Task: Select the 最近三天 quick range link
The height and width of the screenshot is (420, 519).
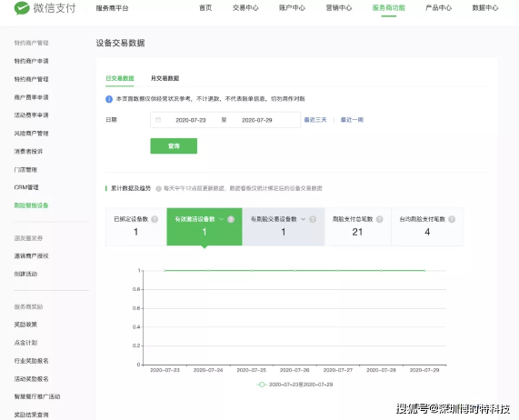Action: coord(315,120)
